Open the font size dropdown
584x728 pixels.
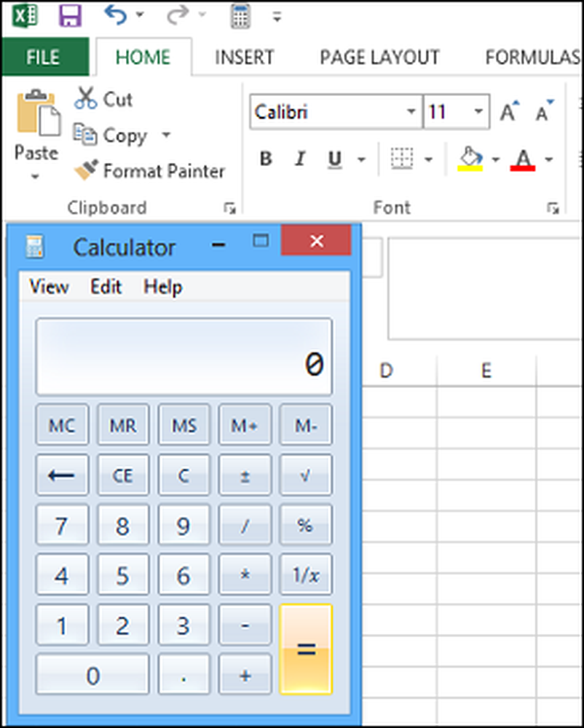tap(478, 112)
